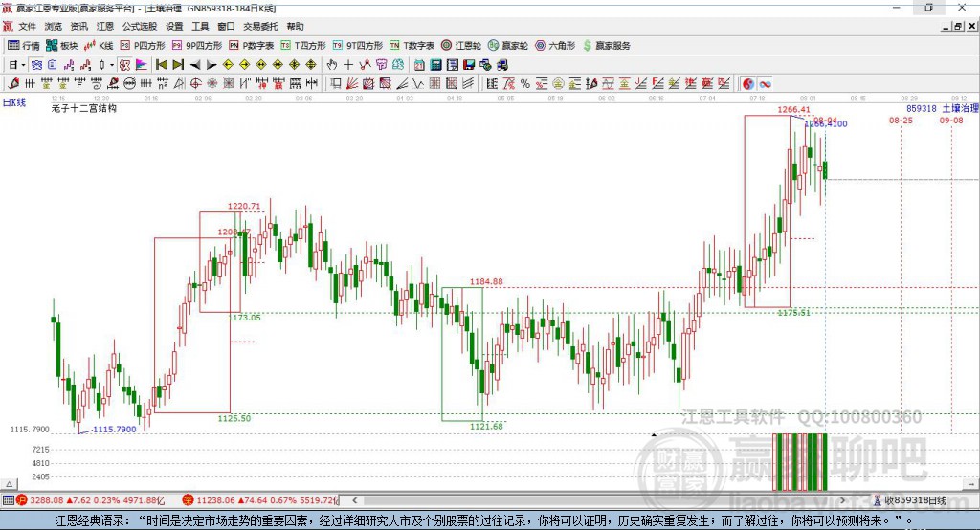Open the 江恩 menu
The width and height of the screenshot is (980, 530).
(x=105, y=26)
